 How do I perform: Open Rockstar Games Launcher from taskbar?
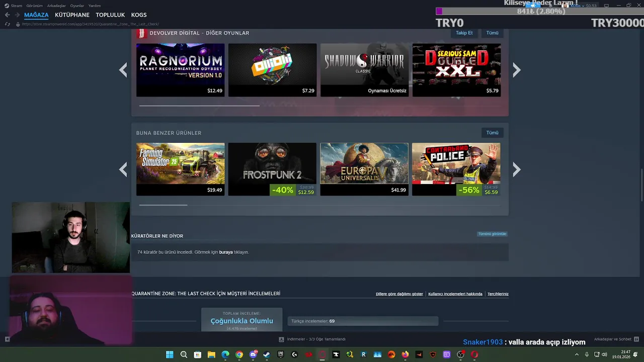click(x=364, y=354)
